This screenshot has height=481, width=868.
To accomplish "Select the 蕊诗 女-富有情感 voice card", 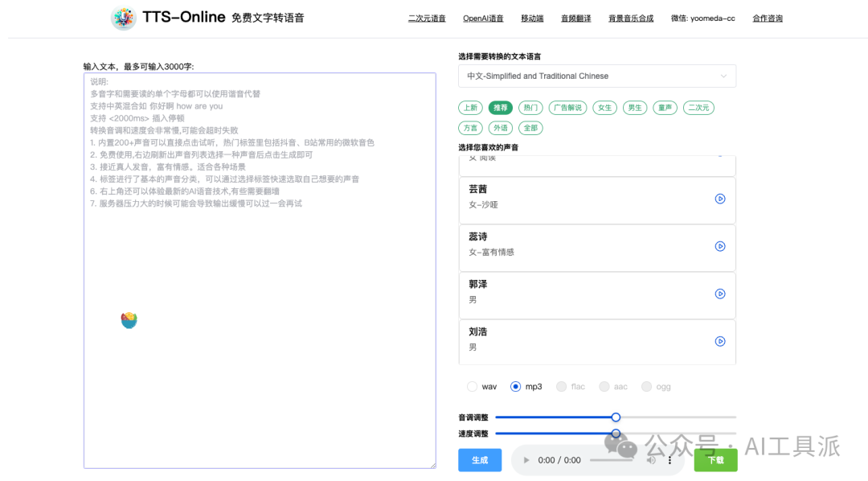I will (x=596, y=249).
